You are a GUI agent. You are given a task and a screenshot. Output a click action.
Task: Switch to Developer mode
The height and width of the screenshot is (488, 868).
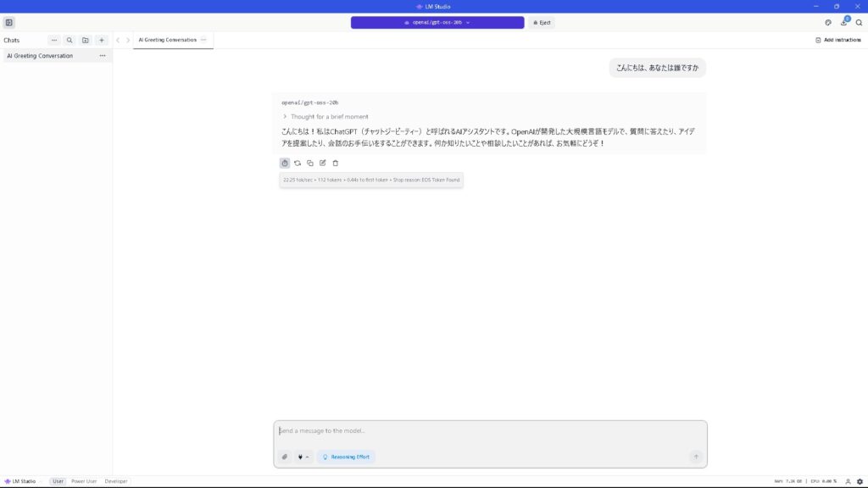click(116, 481)
